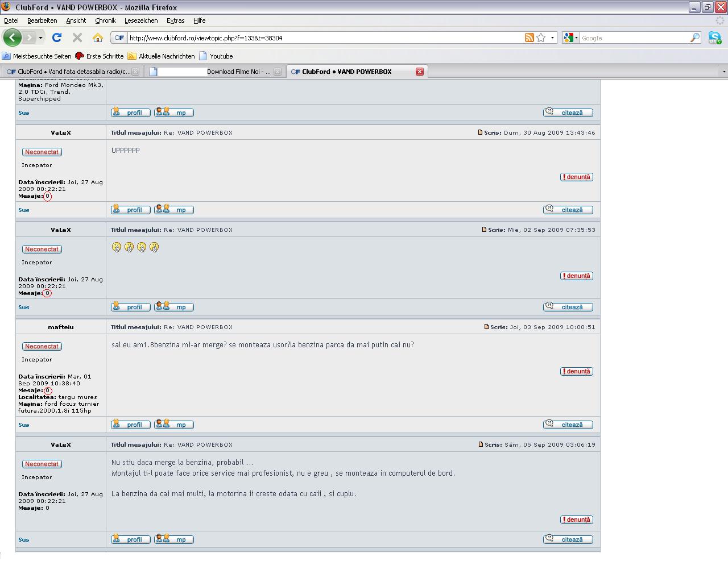The image size is (728, 582).
Task: Click the stop loading X icon
Action: 77,38
